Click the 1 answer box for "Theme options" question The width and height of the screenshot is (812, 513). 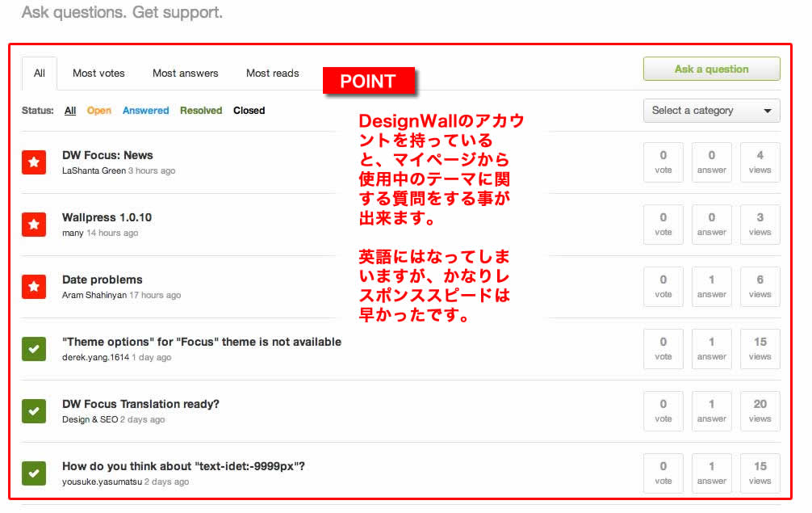[712, 349]
